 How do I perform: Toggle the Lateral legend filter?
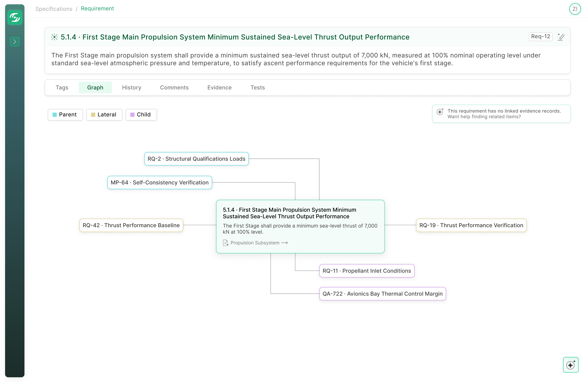coord(104,114)
